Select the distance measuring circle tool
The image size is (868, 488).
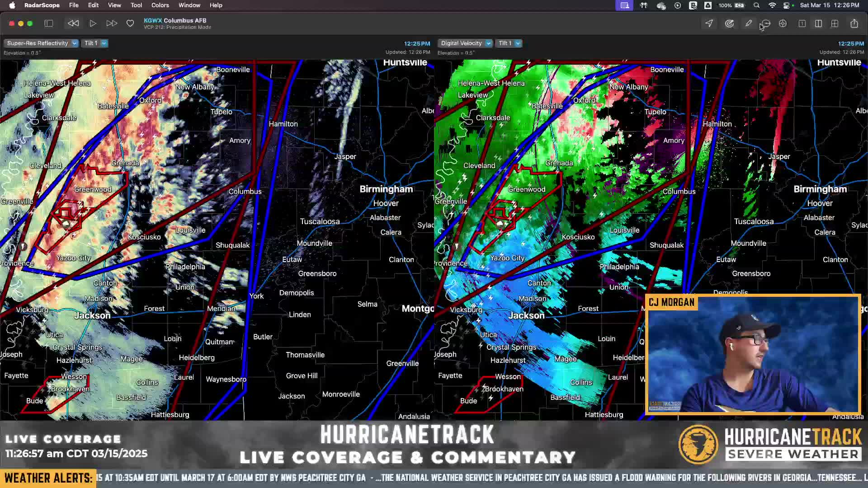point(766,23)
